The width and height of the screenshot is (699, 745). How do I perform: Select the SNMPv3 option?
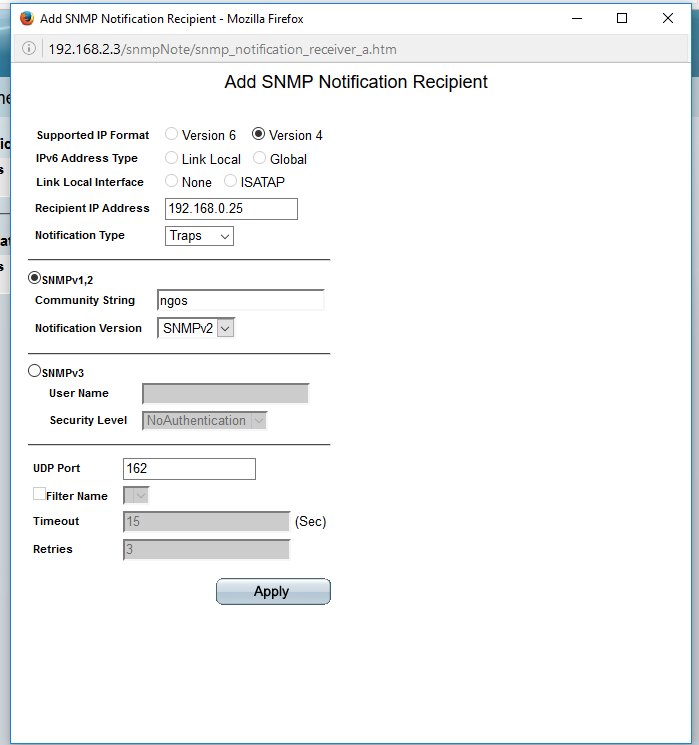click(x=35, y=371)
